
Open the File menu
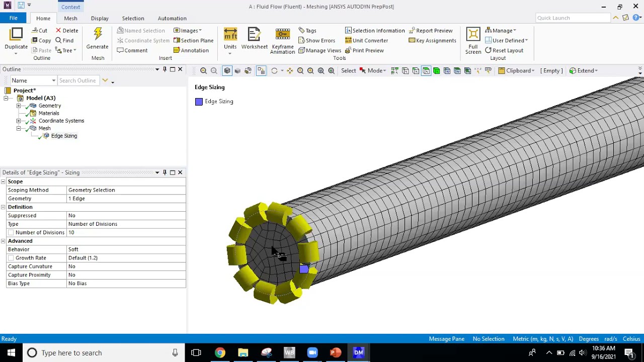(14, 18)
